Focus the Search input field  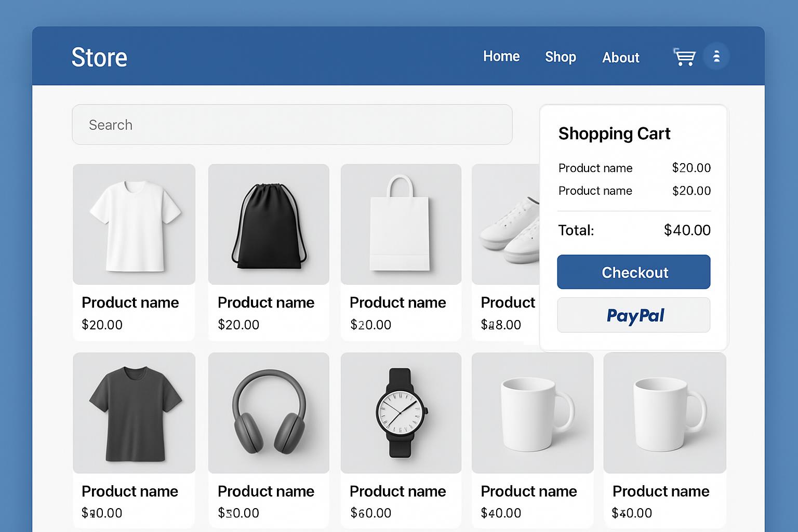click(x=292, y=125)
